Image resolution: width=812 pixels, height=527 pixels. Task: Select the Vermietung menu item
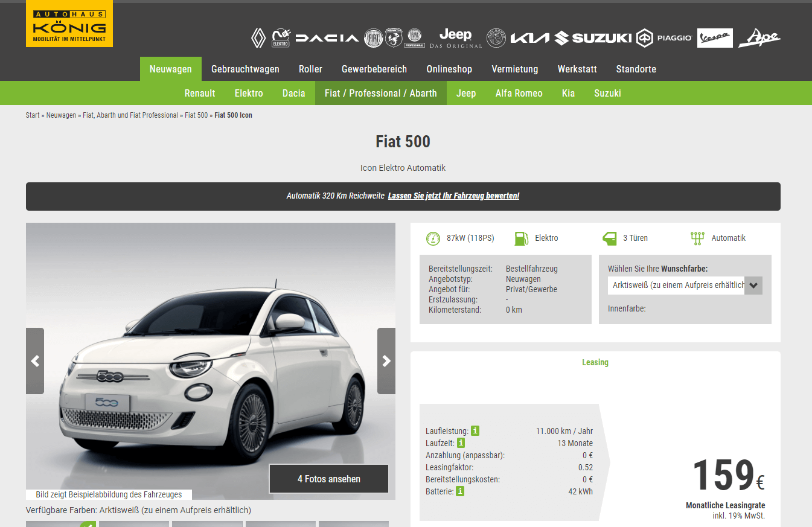tap(515, 69)
